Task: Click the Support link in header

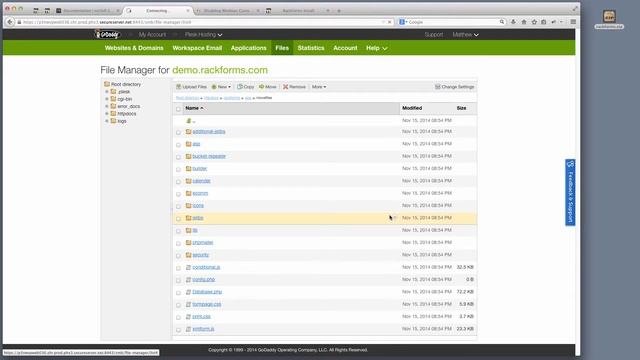Action: point(433,35)
